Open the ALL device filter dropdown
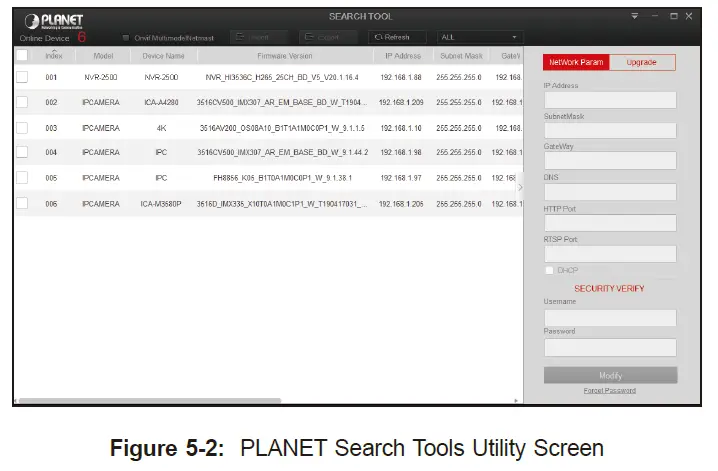 480,37
